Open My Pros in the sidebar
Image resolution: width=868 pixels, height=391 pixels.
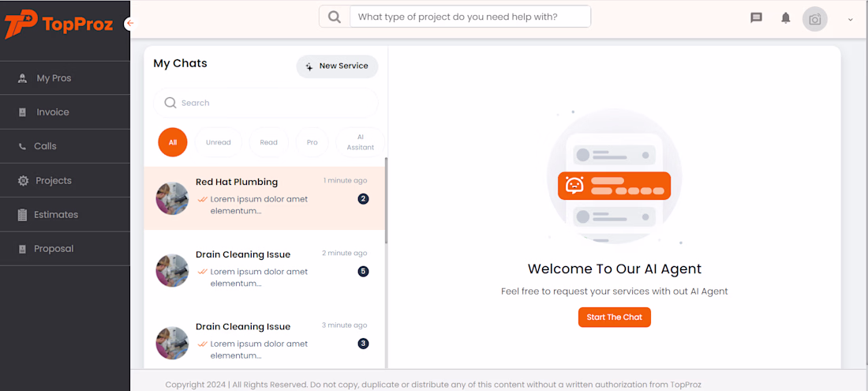pyautogui.click(x=65, y=78)
